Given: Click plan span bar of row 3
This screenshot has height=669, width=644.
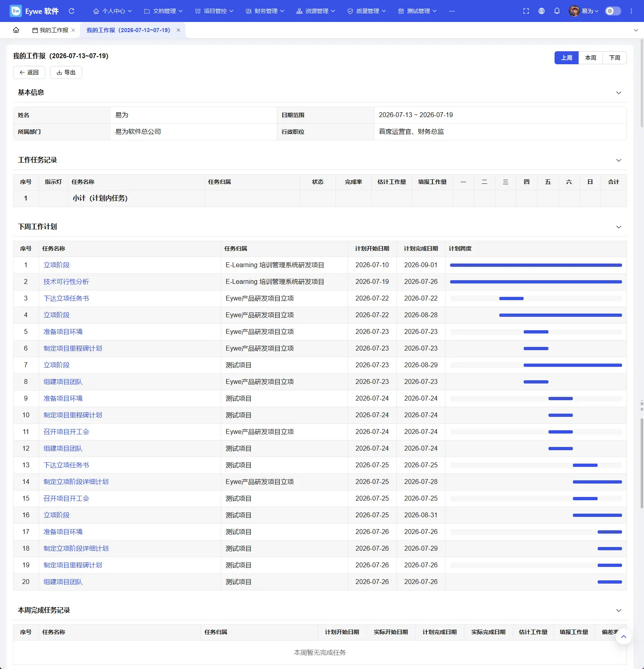Looking at the screenshot, I should [x=511, y=299].
